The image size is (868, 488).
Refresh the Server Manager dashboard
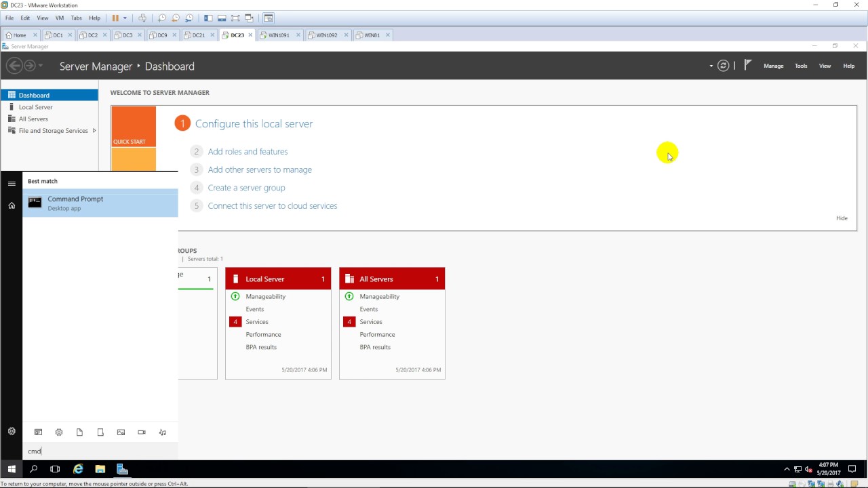pyautogui.click(x=724, y=66)
